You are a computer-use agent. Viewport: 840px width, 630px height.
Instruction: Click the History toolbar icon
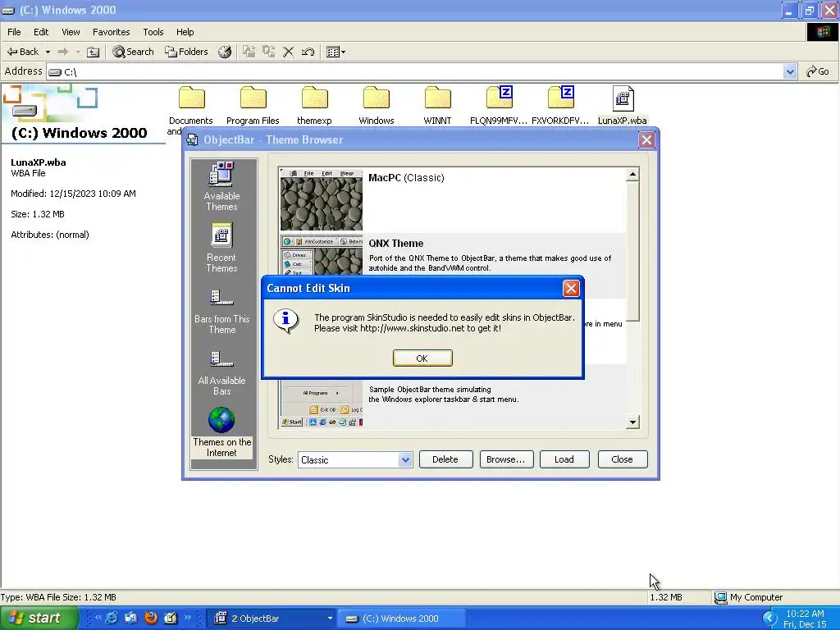(225, 52)
